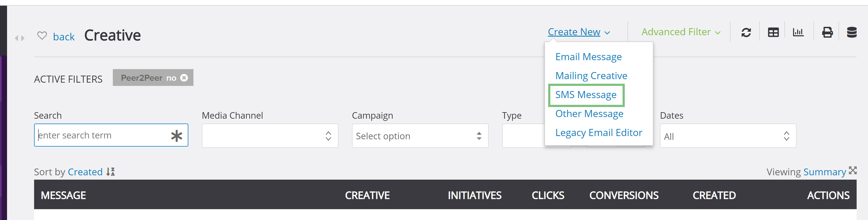Switch to table grid view icon

point(773,33)
